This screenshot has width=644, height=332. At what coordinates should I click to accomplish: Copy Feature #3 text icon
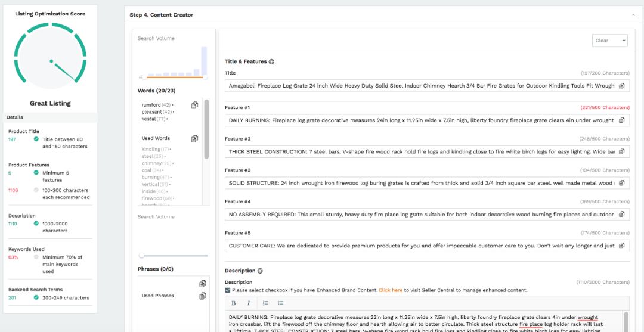tap(621, 182)
